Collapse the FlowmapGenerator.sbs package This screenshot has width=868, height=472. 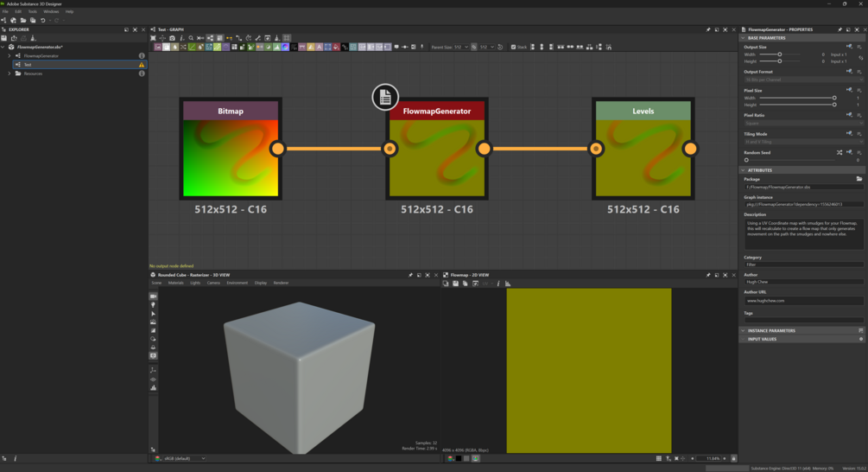(3, 47)
